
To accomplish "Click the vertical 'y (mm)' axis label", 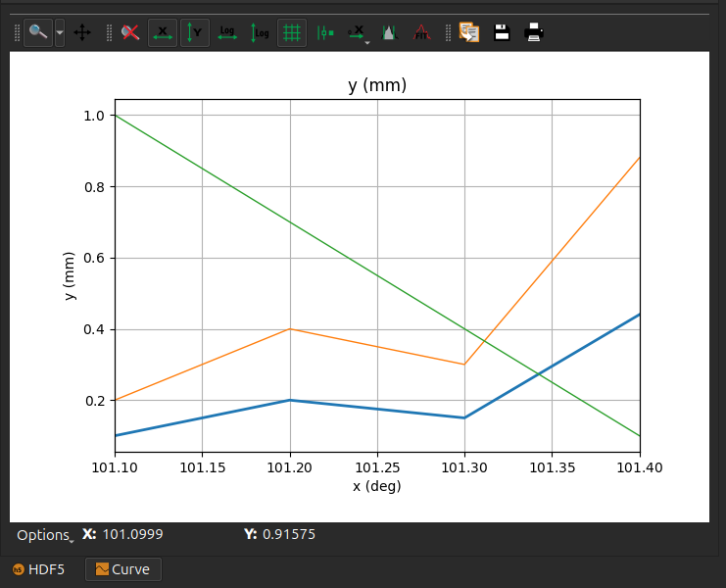I will point(69,276).
